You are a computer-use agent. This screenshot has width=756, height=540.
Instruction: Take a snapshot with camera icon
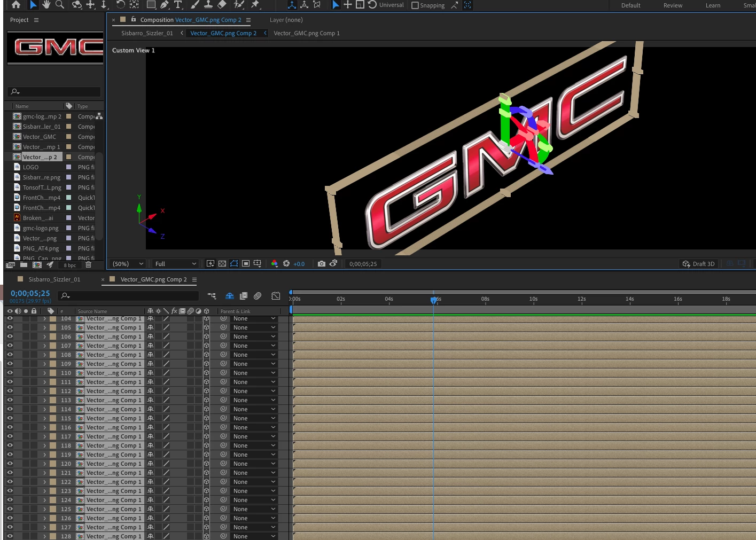pos(321,264)
